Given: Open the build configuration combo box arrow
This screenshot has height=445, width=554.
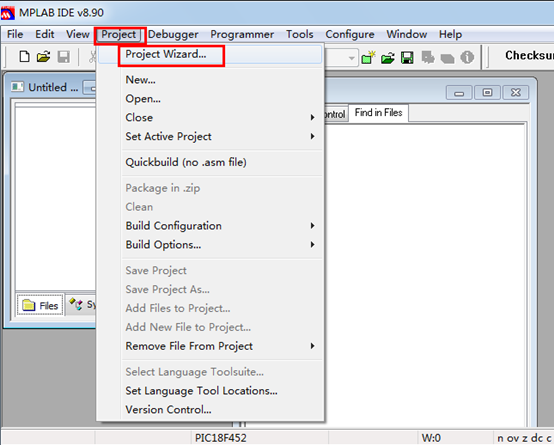Looking at the screenshot, I should [351, 58].
